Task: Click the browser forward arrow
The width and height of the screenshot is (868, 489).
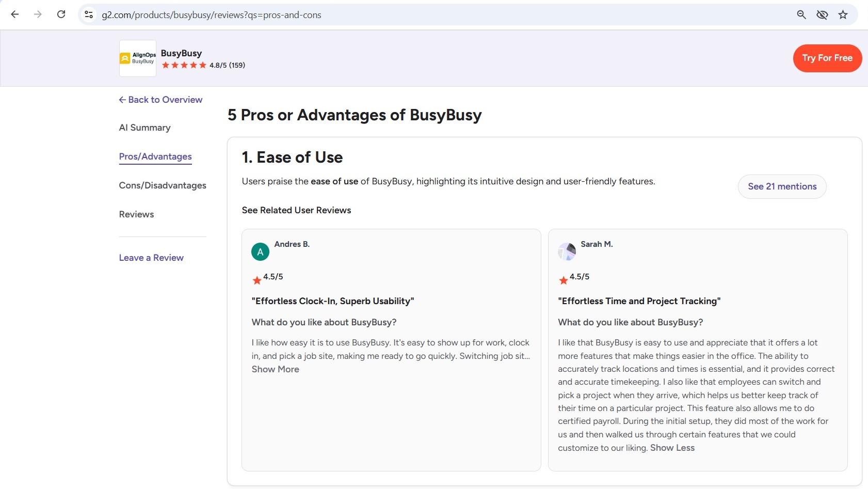Action: point(38,14)
